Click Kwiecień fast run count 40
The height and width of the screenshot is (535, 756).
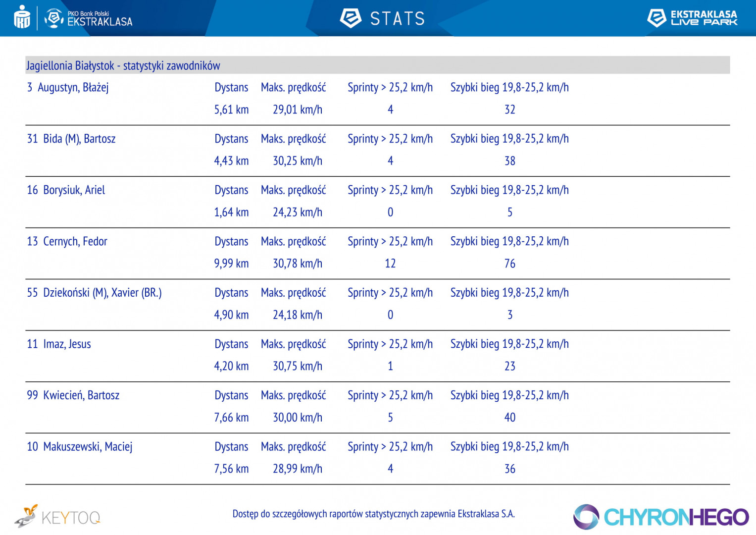[510, 418]
